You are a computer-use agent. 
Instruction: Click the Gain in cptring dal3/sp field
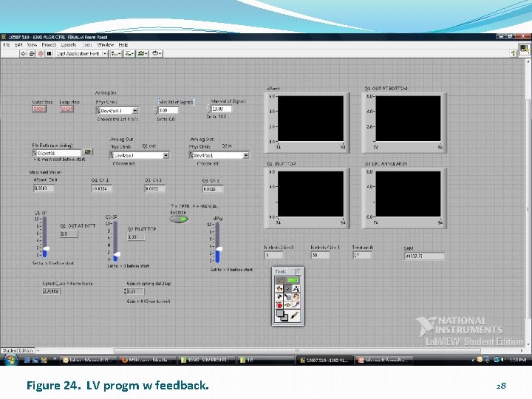136,291
